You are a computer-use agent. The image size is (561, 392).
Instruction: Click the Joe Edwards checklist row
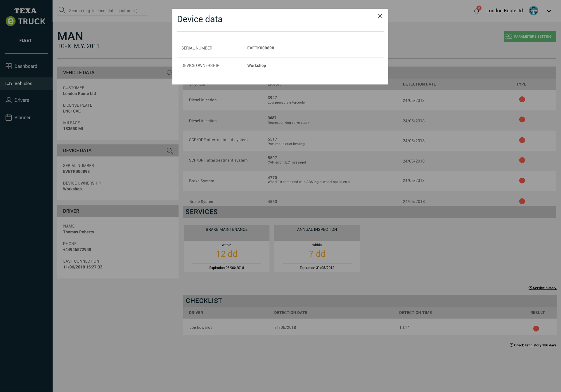[370, 327]
